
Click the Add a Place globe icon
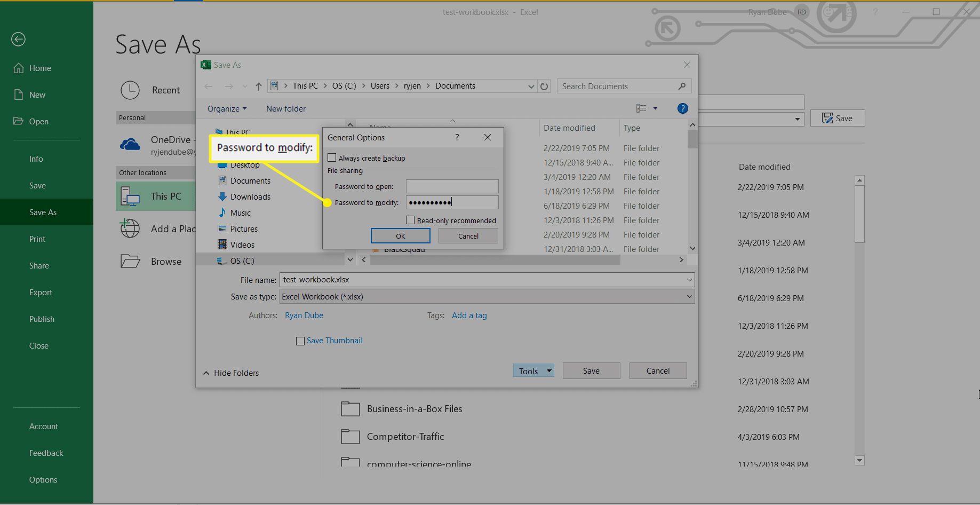(x=130, y=228)
